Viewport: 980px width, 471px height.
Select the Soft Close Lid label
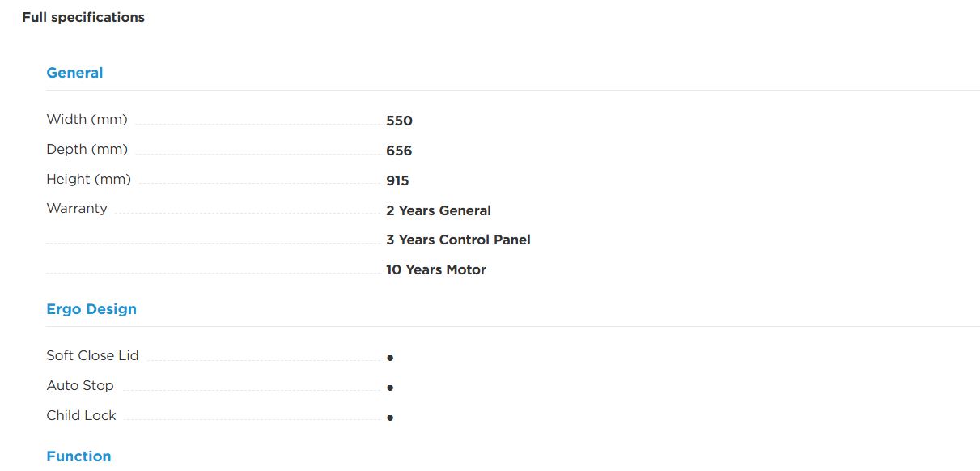92,356
